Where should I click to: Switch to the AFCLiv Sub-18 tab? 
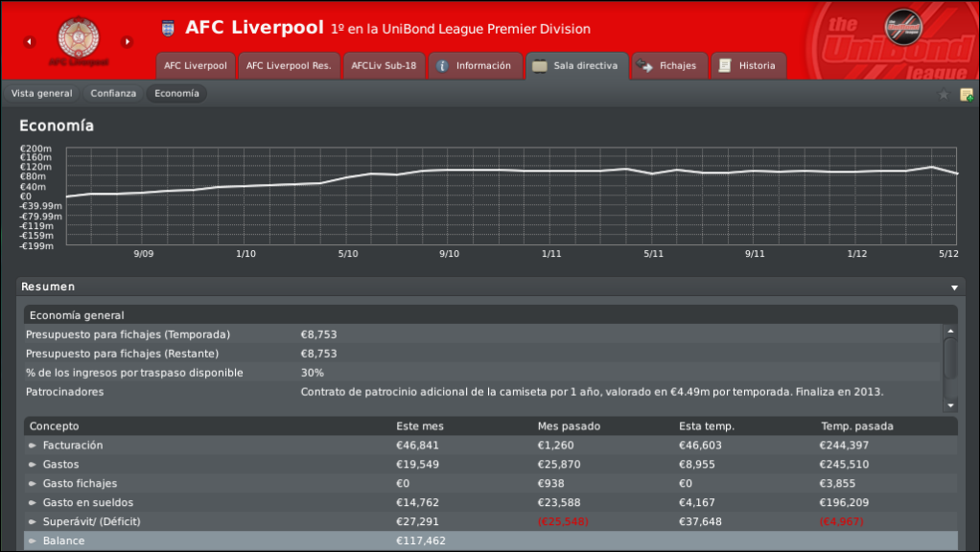tap(384, 65)
